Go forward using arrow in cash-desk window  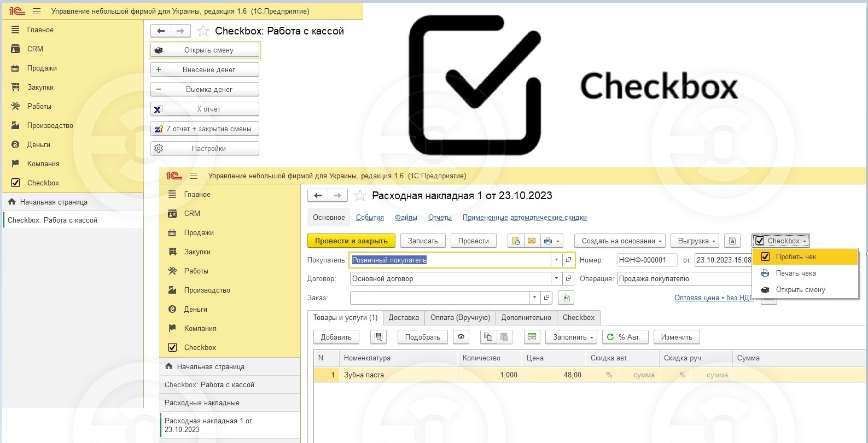click(180, 31)
